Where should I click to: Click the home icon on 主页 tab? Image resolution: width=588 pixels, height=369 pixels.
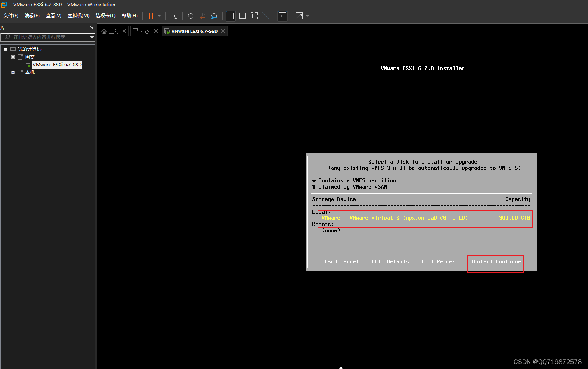(104, 31)
